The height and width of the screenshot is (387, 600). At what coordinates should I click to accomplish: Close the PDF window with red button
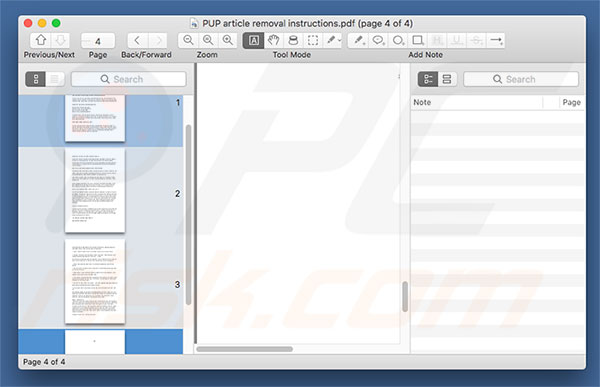coord(28,23)
